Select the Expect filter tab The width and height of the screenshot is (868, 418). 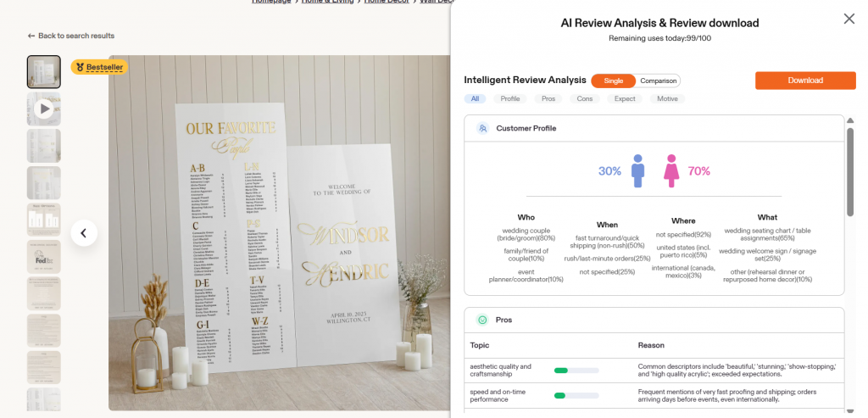[625, 98]
